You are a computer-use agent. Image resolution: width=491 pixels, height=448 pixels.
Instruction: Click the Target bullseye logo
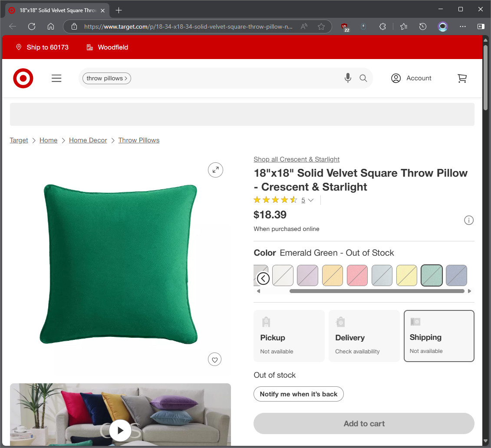[x=23, y=78]
